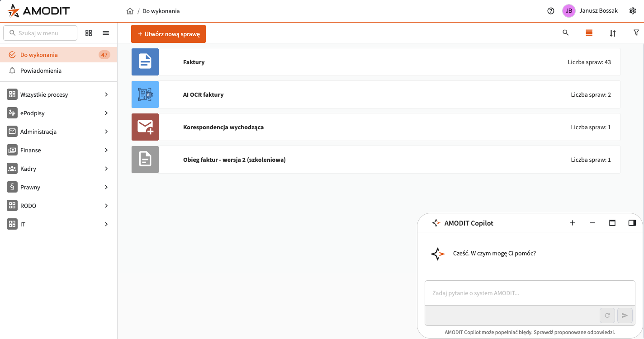Toggle grouped list view in toolbar

589,33
